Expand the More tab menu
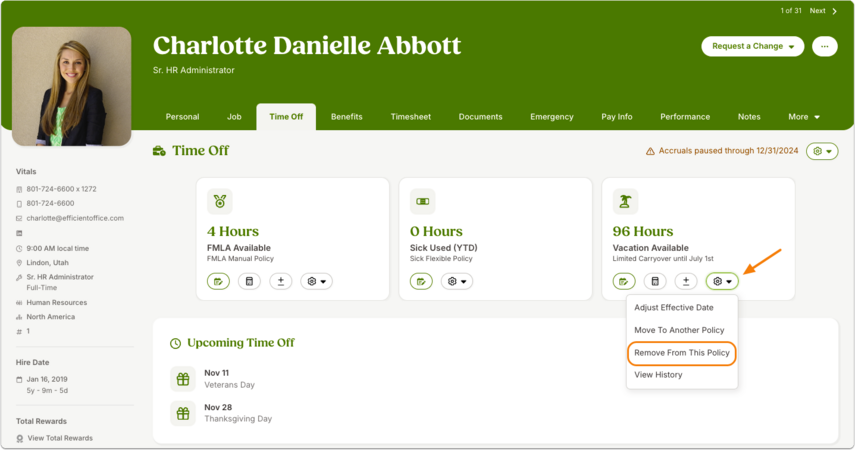 pyautogui.click(x=804, y=117)
